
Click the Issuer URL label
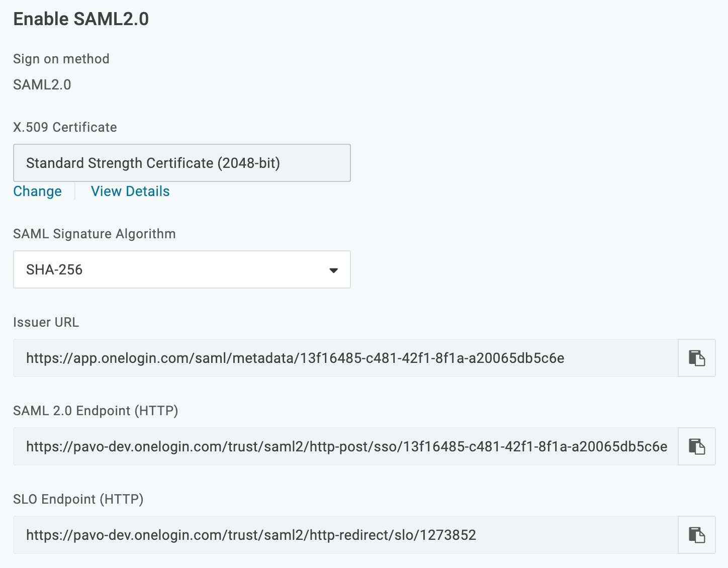[46, 322]
